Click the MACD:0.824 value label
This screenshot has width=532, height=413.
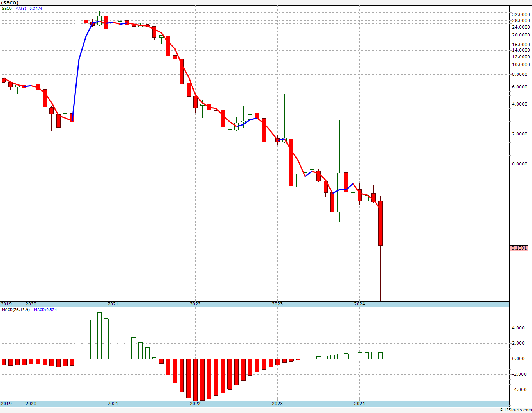tap(45, 309)
